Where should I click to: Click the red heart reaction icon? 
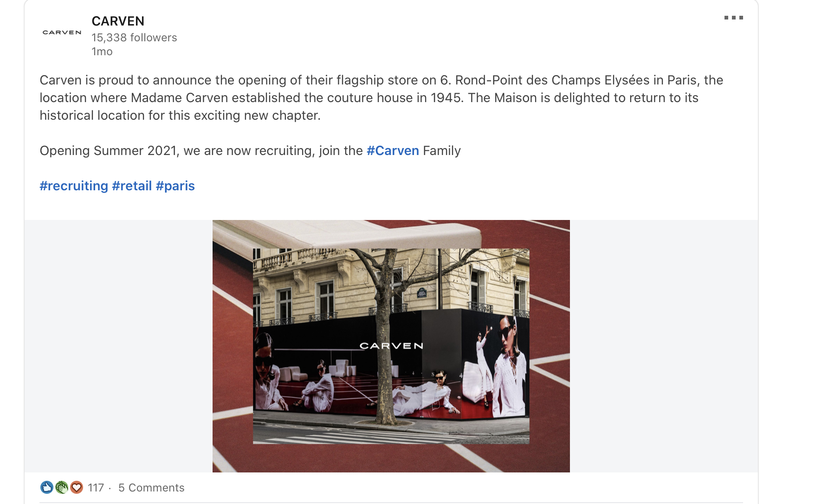click(77, 487)
